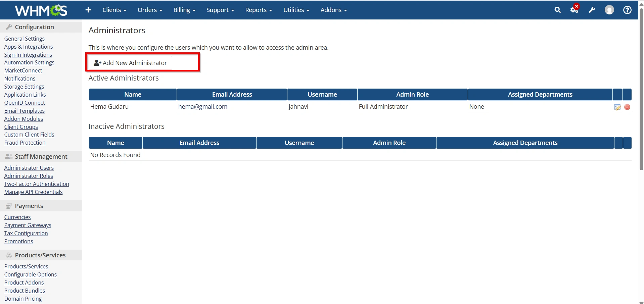Screen dimensions: 644x304
Task: Click the Full Administrator role cell
Action: pos(383,106)
